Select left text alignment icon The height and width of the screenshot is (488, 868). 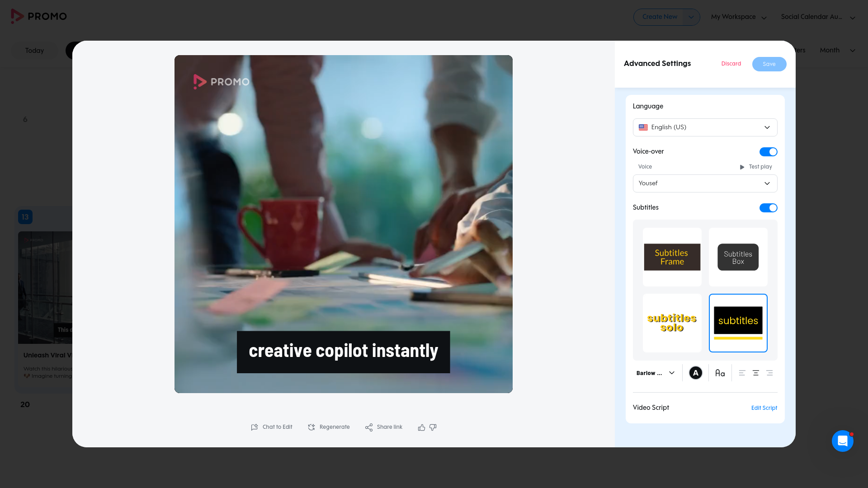742,373
